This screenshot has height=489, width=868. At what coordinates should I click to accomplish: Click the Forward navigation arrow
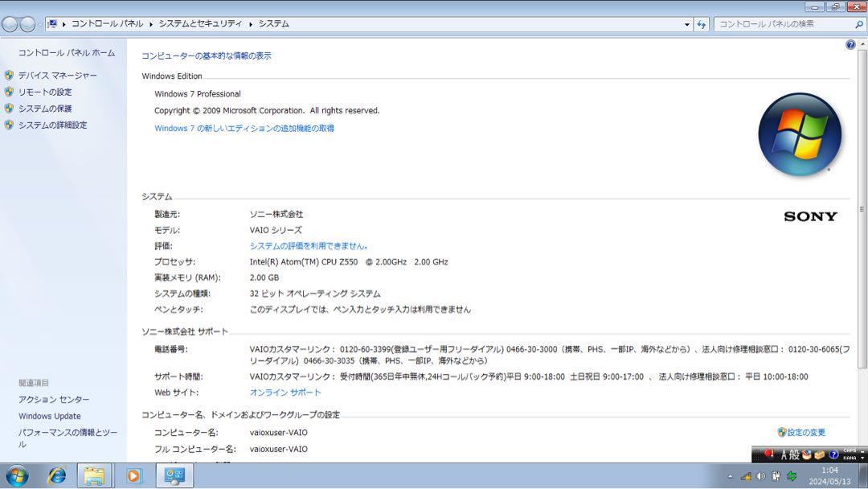pos(27,24)
